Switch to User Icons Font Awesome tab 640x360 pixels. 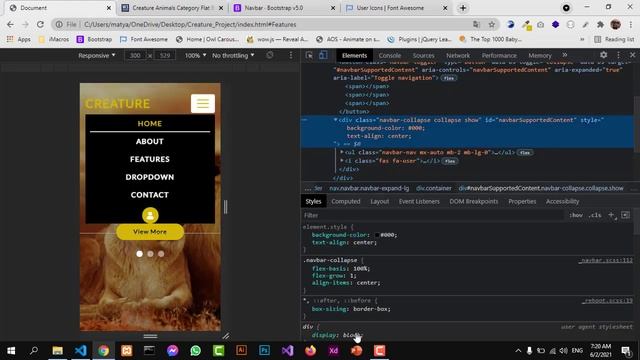[396, 8]
